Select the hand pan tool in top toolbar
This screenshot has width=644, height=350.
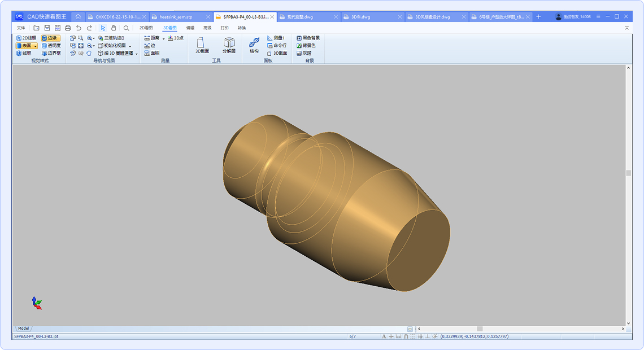(x=114, y=28)
